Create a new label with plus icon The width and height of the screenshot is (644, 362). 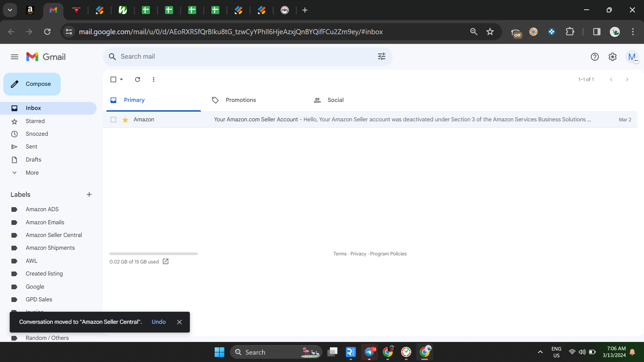89,194
